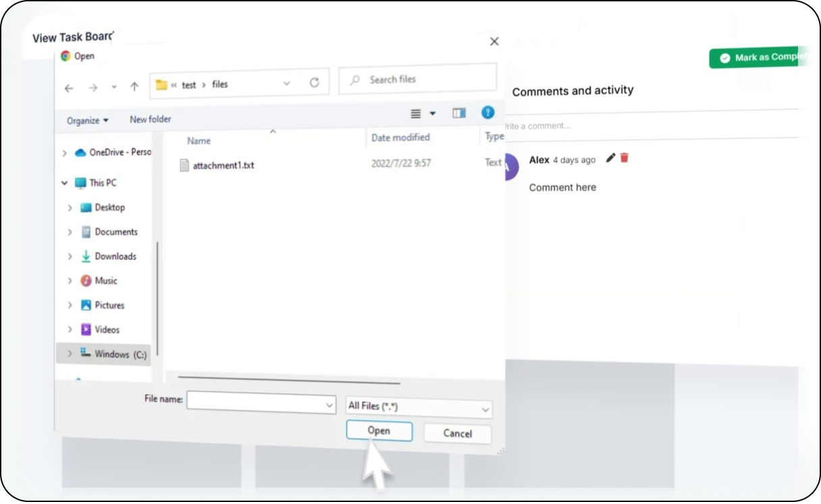
Task: Click the Mark as Complete button
Action: [x=763, y=58]
